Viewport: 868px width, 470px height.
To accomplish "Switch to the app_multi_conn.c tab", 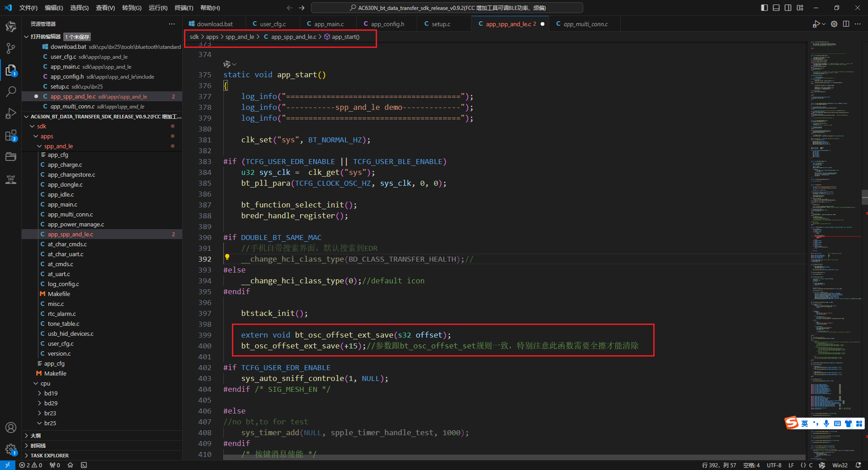I will pyautogui.click(x=585, y=24).
